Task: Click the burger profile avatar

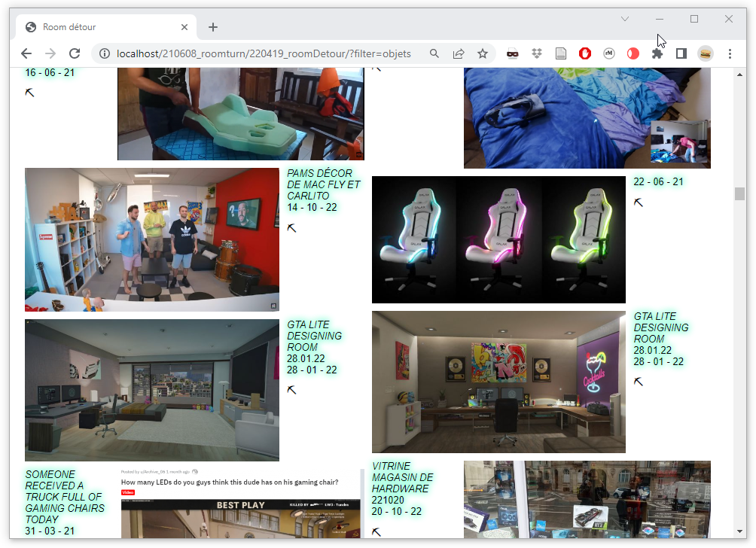Action: (x=706, y=53)
